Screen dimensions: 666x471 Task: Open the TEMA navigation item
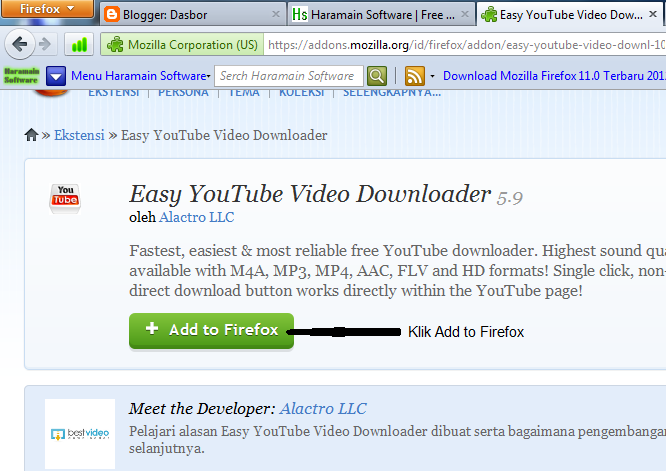point(243,93)
